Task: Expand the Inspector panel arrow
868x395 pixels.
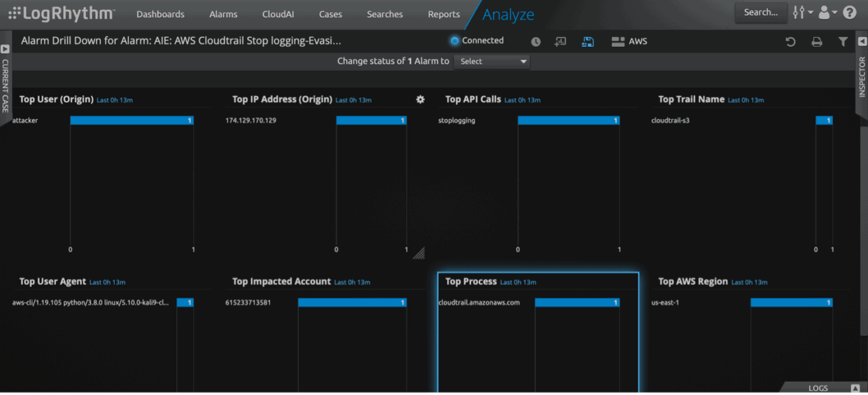Action: coord(862,42)
